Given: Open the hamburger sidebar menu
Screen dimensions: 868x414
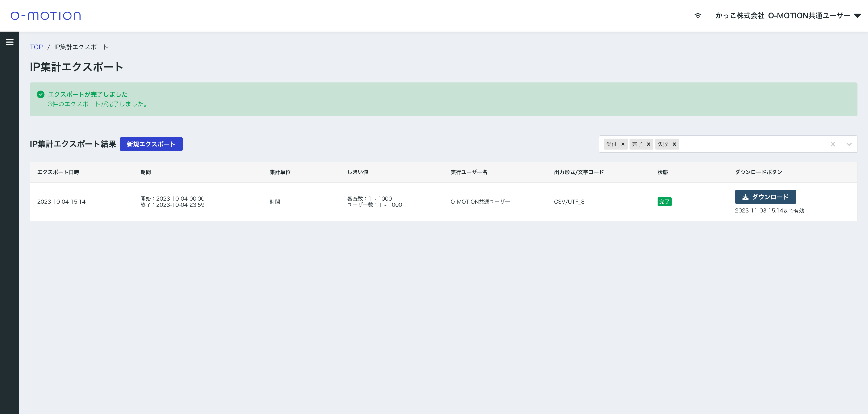Looking at the screenshot, I should 9,42.
